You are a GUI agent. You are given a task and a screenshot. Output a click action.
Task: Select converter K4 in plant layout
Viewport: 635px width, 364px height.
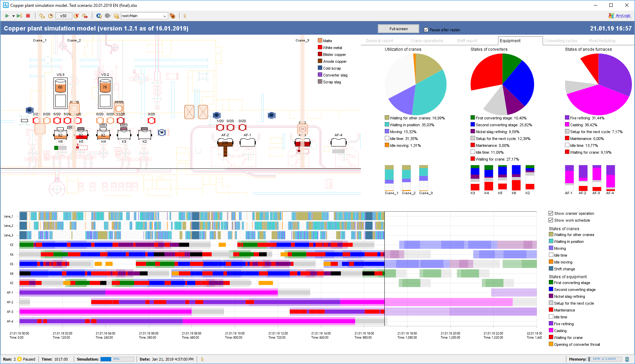pos(103,134)
